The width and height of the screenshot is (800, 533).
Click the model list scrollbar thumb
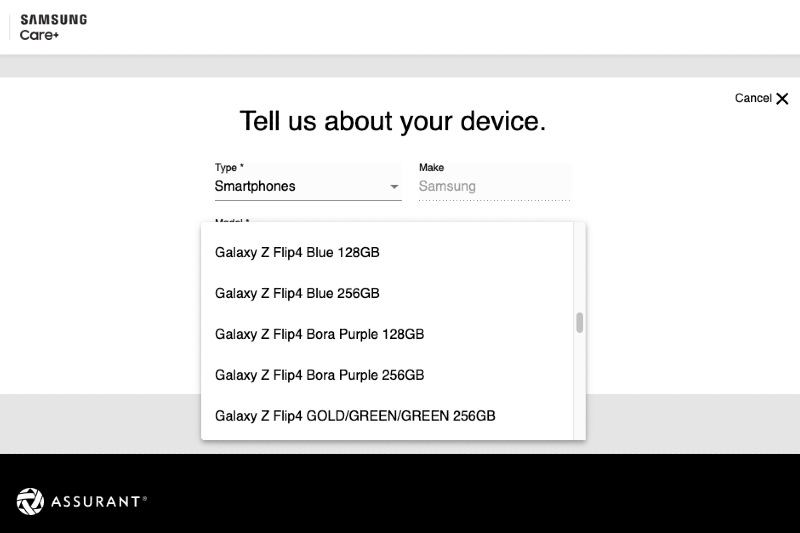tap(579, 323)
